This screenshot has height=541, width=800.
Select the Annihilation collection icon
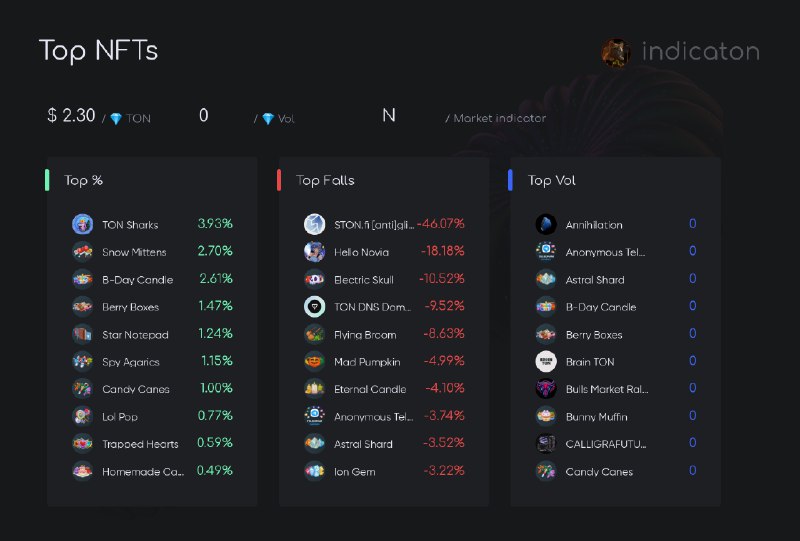[546, 224]
